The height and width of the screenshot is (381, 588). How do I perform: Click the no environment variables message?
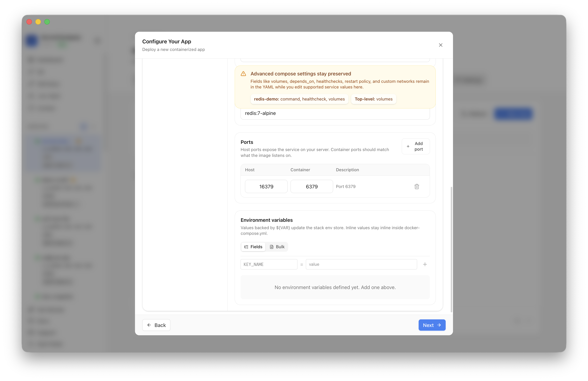335,287
